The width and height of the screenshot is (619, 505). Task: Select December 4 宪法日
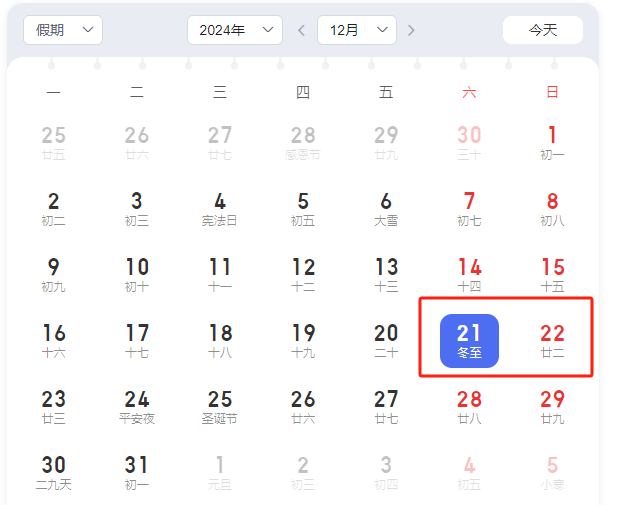point(220,209)
